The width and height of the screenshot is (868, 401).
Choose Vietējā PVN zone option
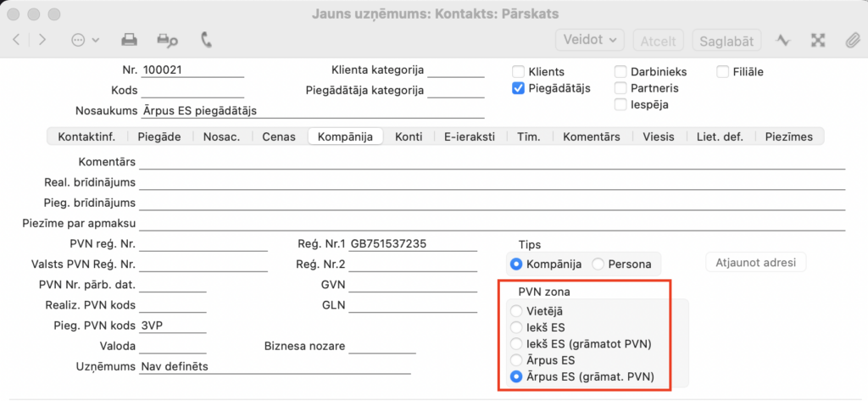(517, 312)
